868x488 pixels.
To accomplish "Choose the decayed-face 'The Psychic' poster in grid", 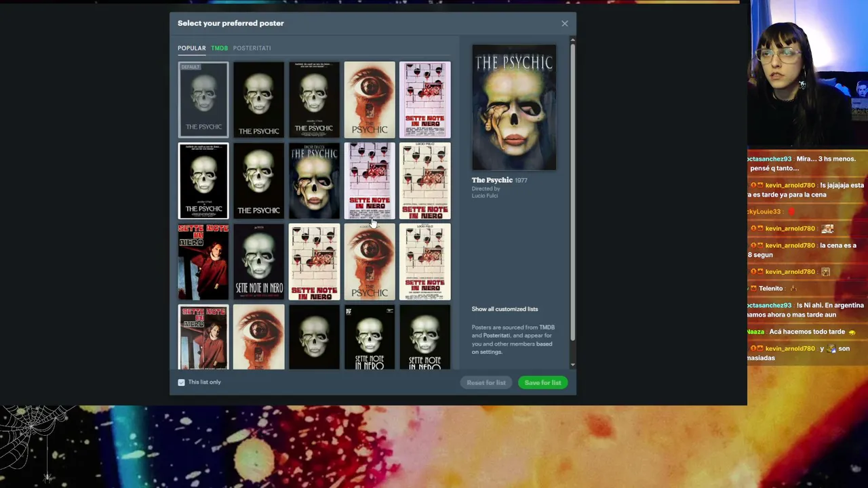I will pos(314,181).
